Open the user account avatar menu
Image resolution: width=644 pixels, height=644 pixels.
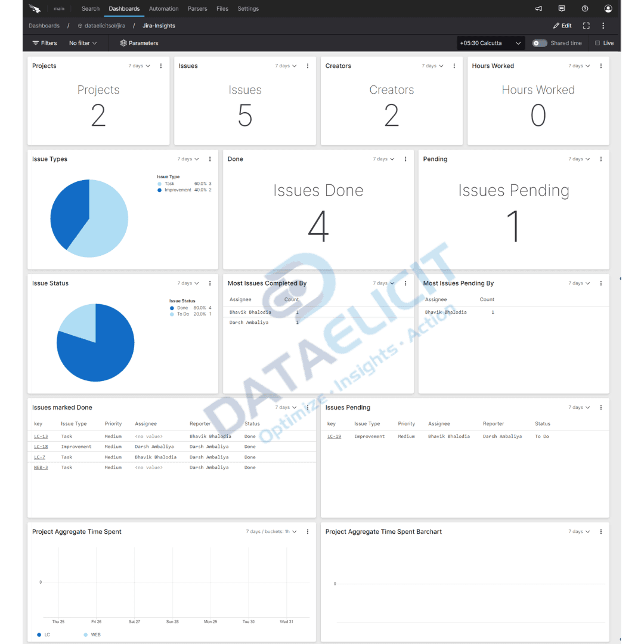608,8
